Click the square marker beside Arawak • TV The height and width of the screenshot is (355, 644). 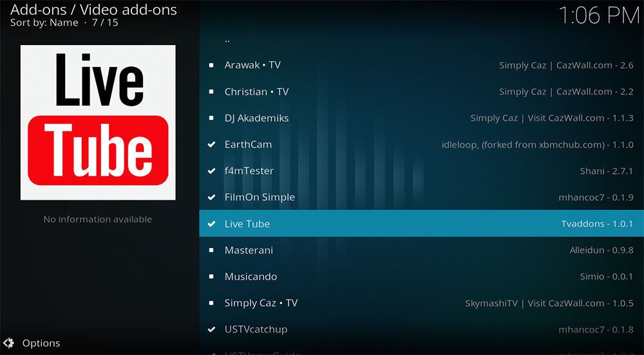(211, 65)
